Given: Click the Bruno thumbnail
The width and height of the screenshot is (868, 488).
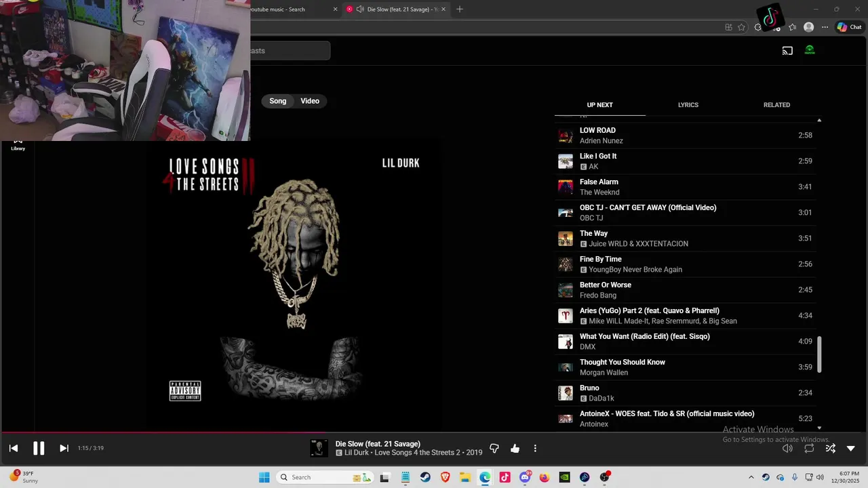Looking at the screenshot, I should click(566, 393).
